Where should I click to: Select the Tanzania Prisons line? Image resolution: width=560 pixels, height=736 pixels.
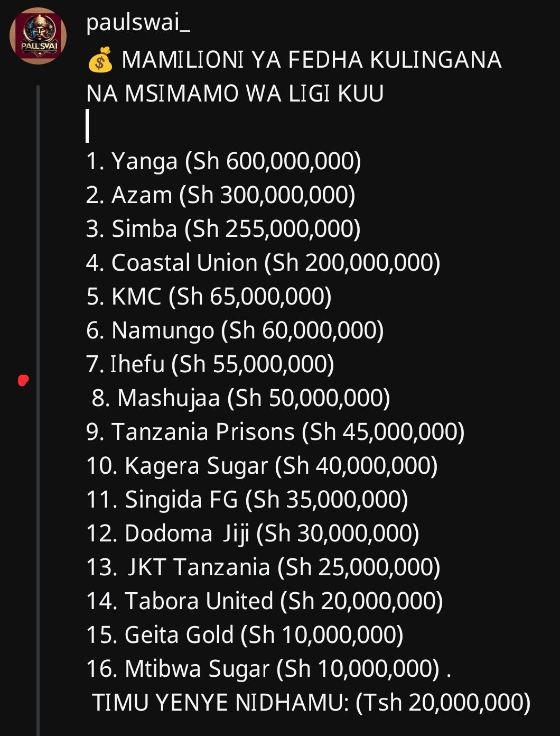[x=275, y=432]
